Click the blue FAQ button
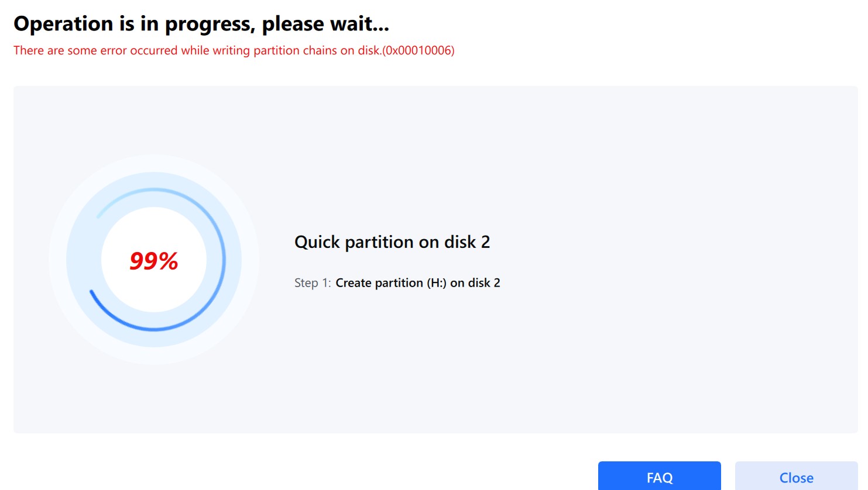The height and width of the screenshot is (490, 868). [x=659, y=477]
